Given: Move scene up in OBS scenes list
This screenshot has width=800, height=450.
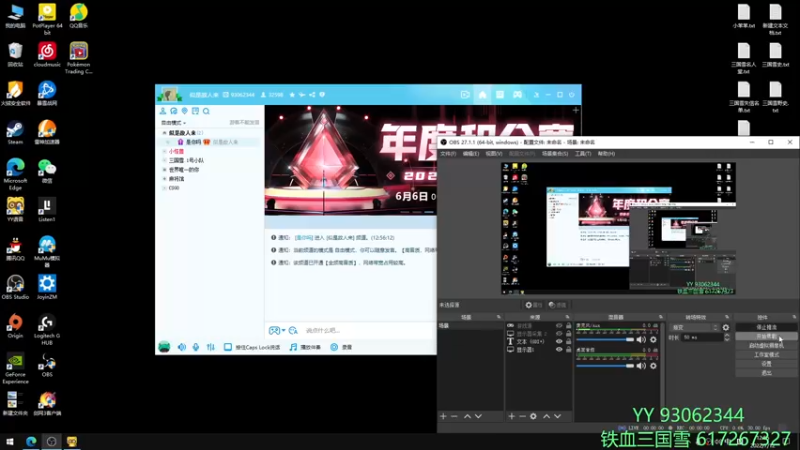Looking at the screenshot, I should coord(467,416).
